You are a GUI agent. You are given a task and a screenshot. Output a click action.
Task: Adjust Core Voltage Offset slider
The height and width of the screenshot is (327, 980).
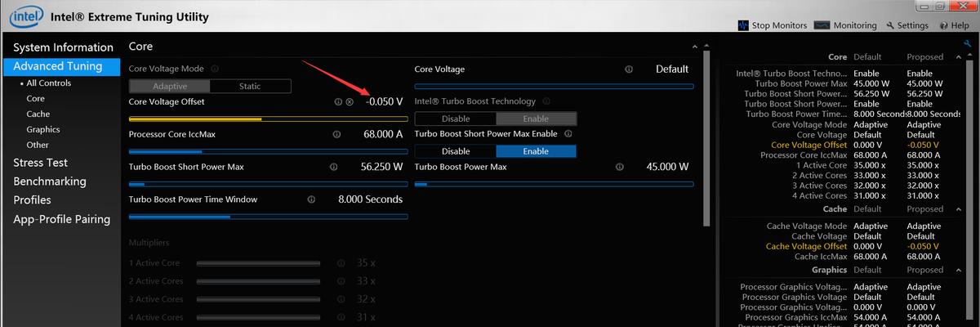pyautogui.click(x=269, y=119)
